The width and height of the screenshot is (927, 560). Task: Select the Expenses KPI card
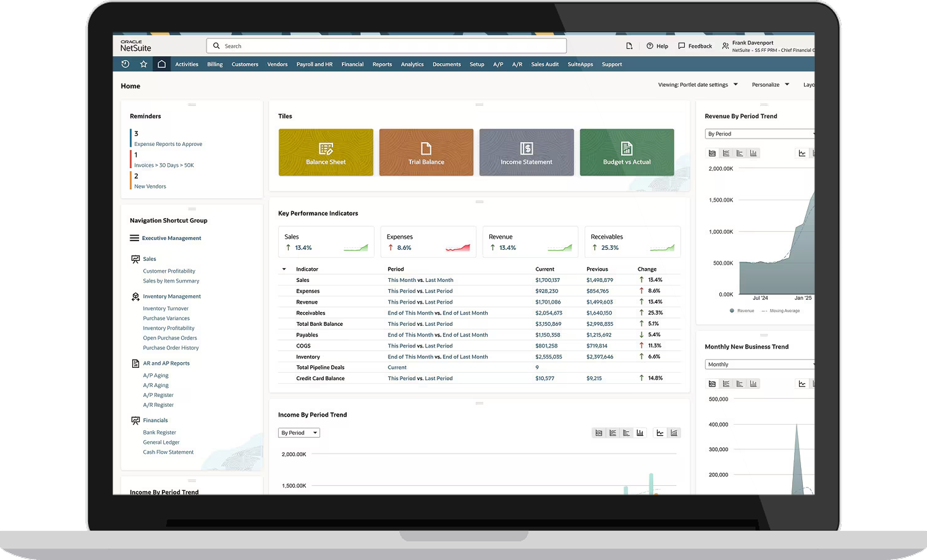(x=428, y=242)
